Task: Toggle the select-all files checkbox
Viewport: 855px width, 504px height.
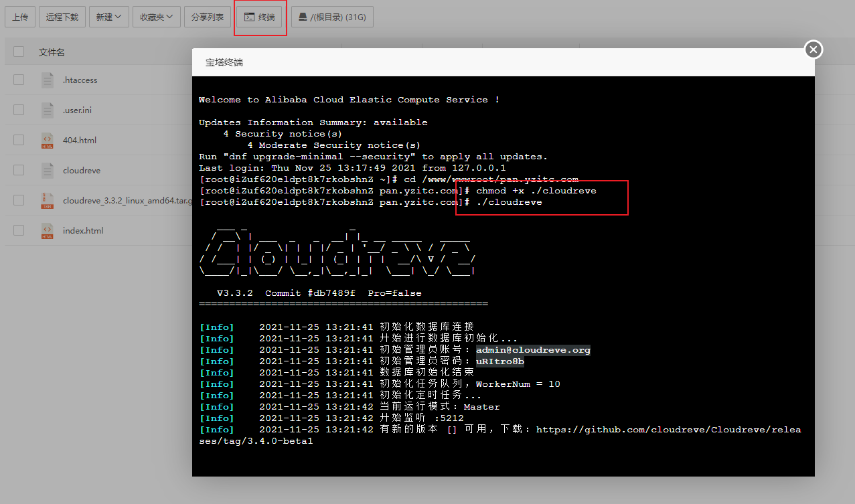Action: pos(19,52)
